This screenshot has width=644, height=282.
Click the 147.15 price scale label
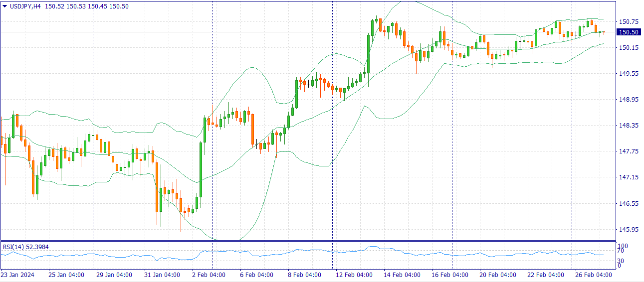628,177
